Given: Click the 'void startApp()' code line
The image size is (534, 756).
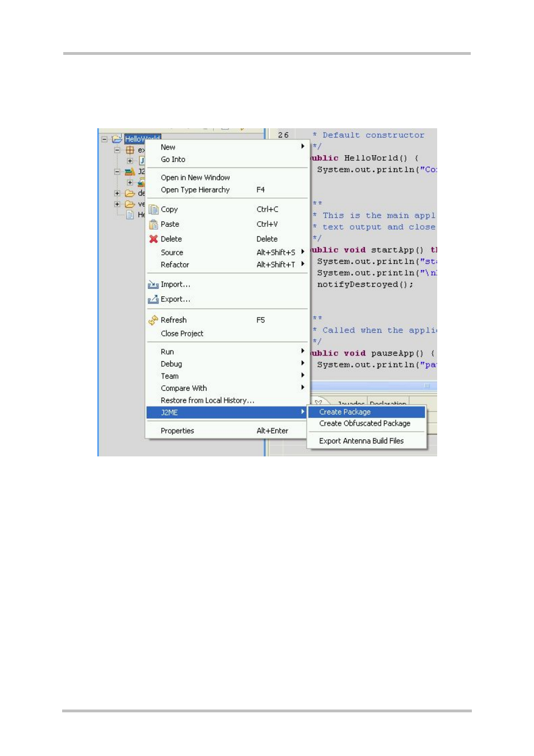Looking at the screenshot, I should 374,250.
